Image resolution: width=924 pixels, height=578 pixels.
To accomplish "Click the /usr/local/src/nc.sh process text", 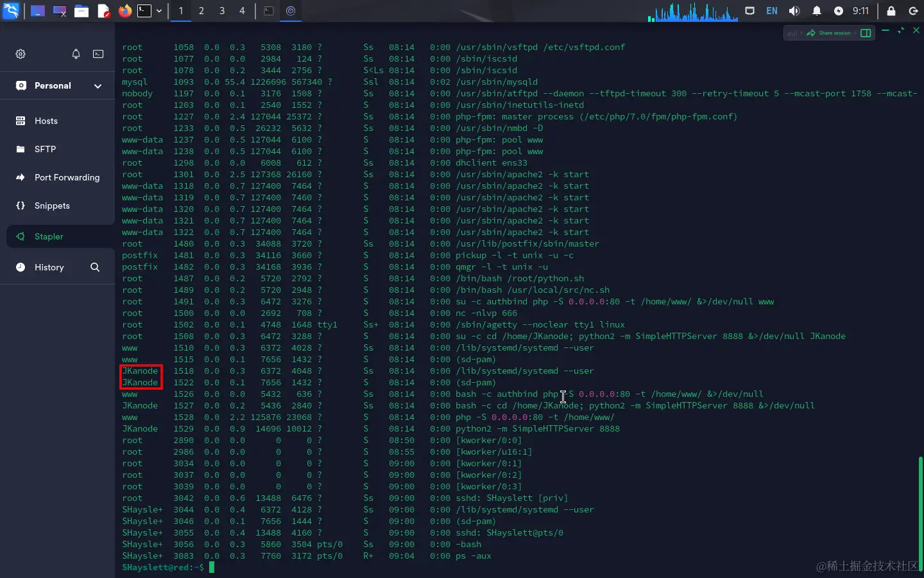I will click(x=533, y=290).
